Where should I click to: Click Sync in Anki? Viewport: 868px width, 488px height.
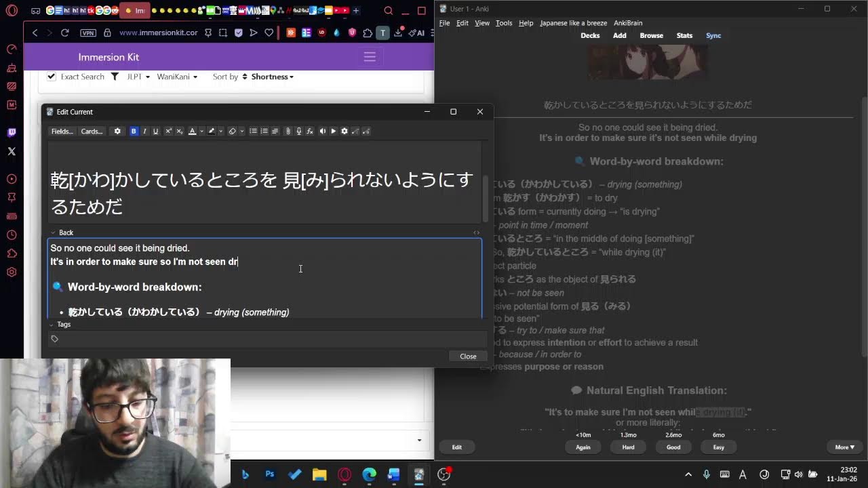click(x=713, y=35)
